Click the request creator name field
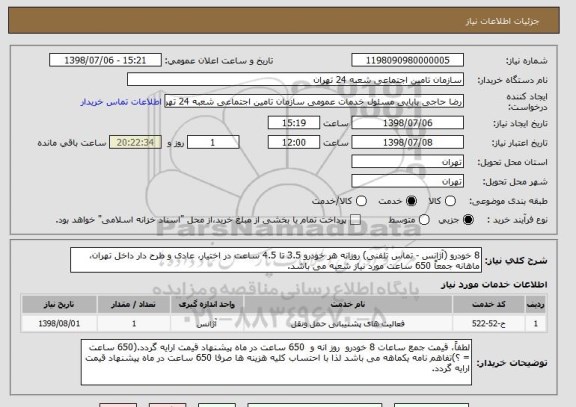Screen dimensions: 576x407 (314, 101)
